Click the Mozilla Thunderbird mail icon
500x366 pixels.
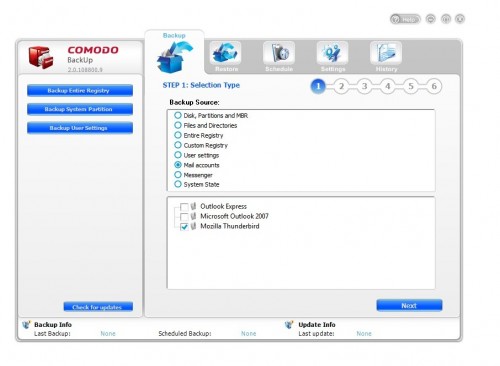(193, 226)
